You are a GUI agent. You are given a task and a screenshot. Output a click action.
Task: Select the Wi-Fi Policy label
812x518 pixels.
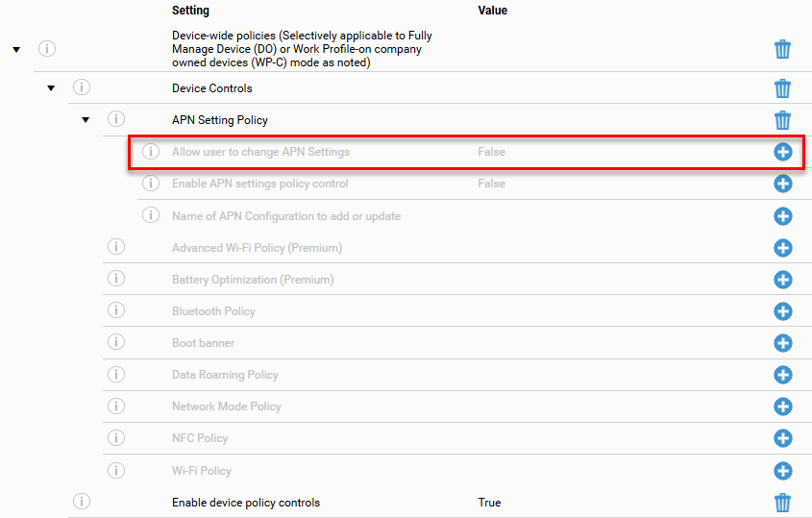202,471
